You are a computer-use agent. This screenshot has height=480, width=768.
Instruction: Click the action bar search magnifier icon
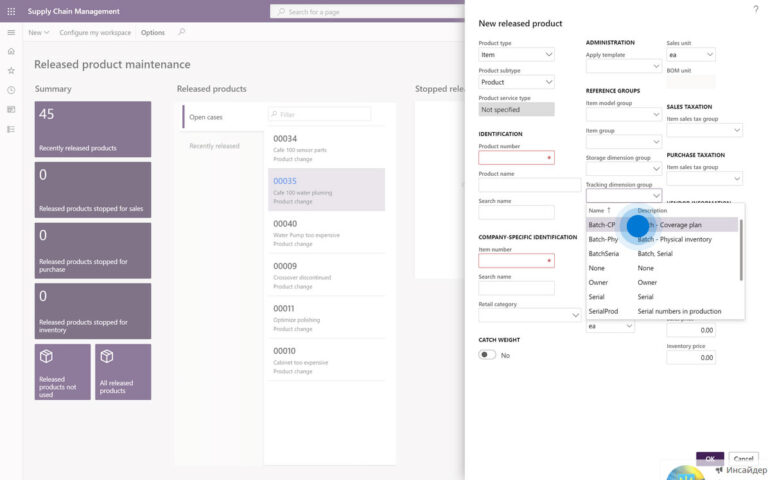181,32
